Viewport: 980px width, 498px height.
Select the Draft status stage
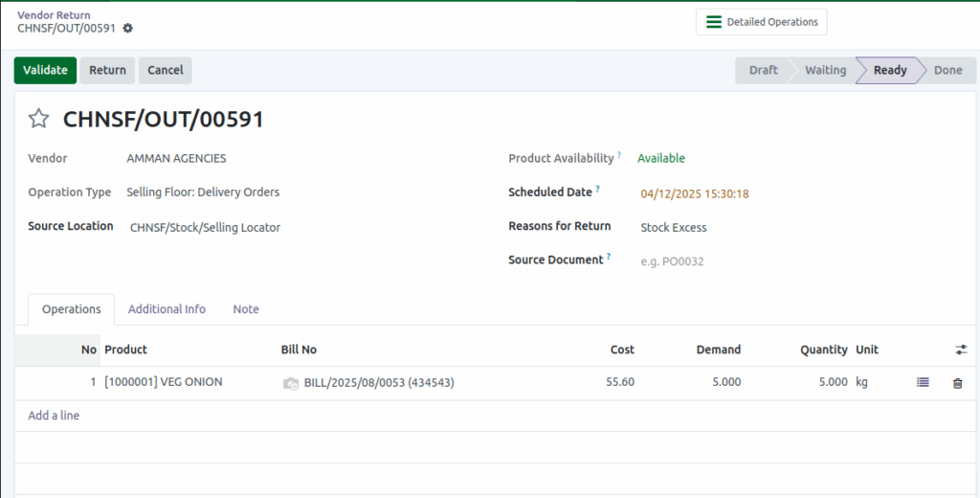tap(763, 70)
